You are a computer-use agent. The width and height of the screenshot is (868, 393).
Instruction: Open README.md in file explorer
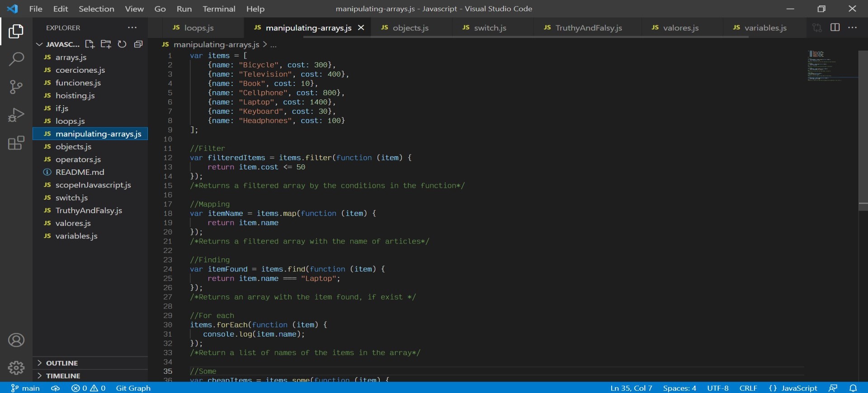80,172
